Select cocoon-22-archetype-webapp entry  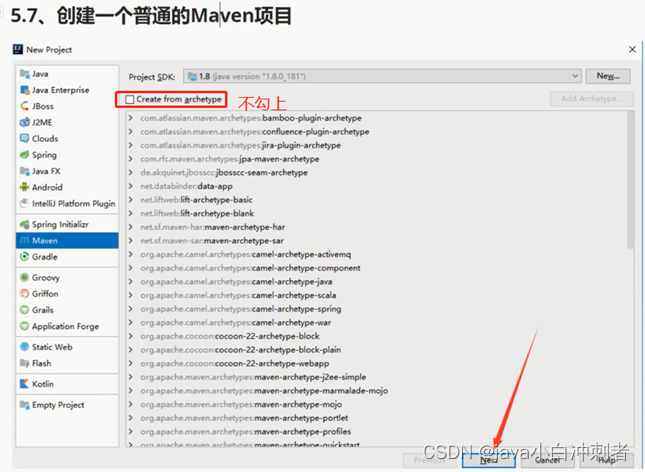[x=234, y=363]
